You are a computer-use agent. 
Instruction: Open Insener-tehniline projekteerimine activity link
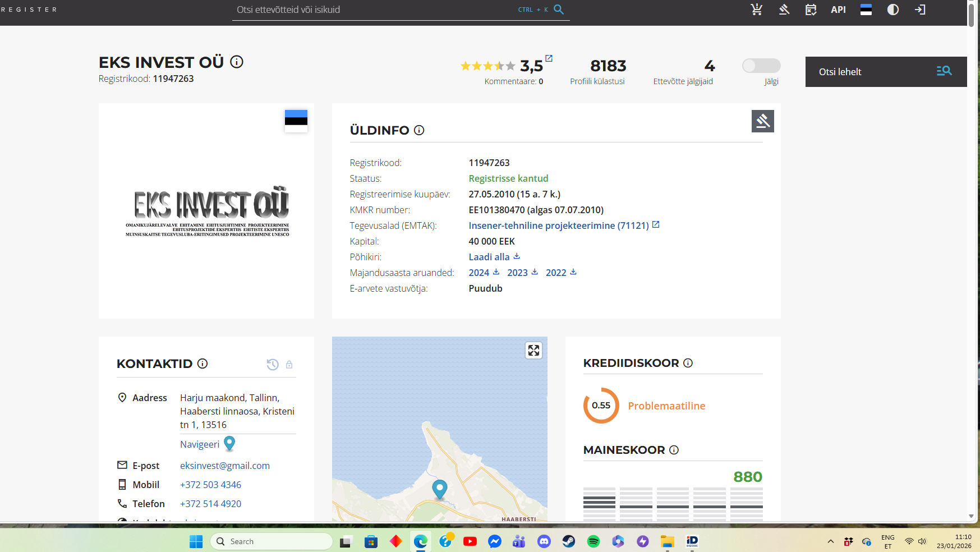[558, 226]
